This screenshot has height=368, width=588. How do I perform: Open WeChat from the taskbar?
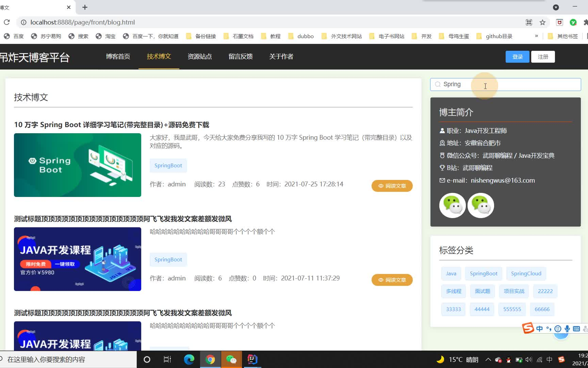(231, 359)
